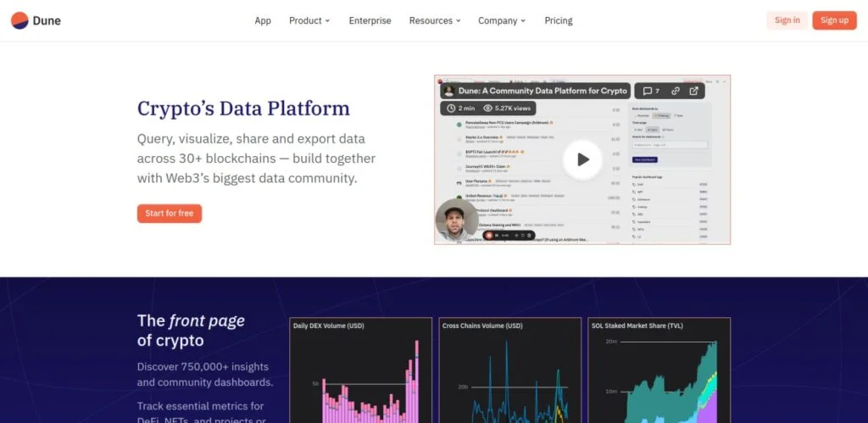Click the presenter webcam bubble
The height and width of the screenshot is (423, 868).
tap(457, 220)
